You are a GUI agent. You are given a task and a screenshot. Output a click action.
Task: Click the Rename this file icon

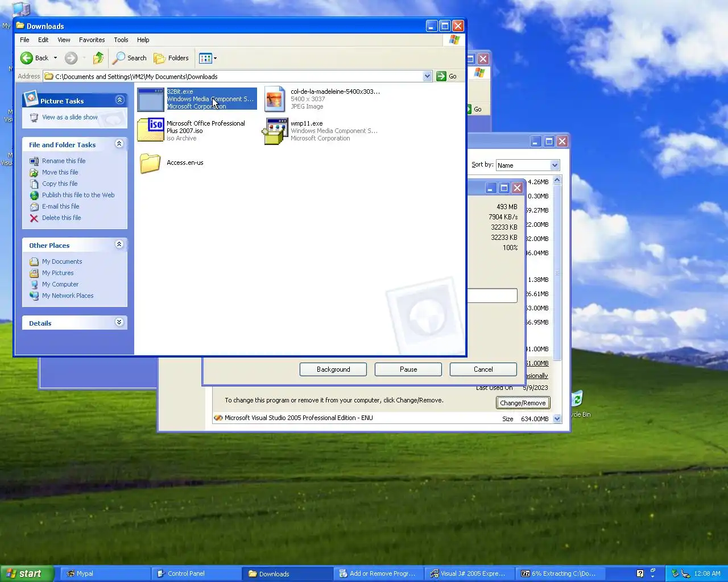click(x=34, y=161)
